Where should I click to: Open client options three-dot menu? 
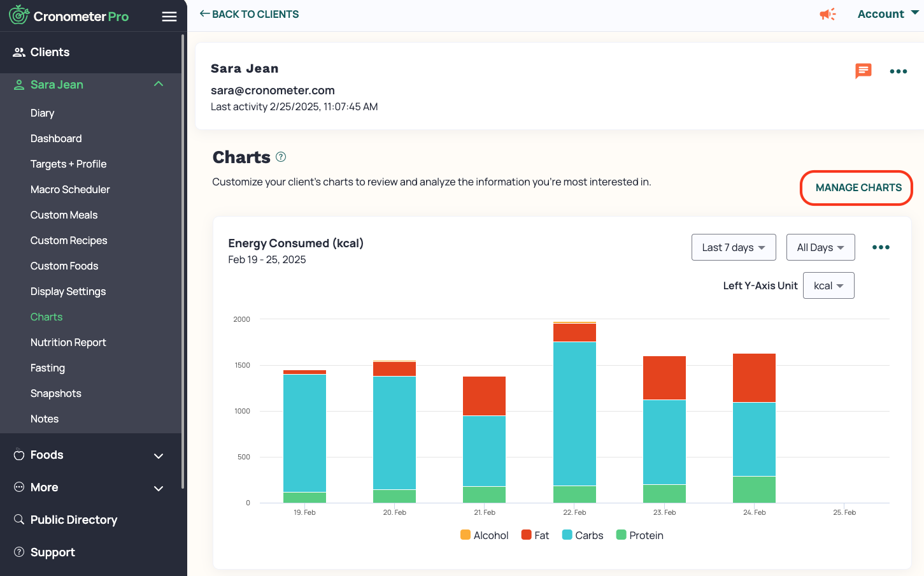[899, 71]
